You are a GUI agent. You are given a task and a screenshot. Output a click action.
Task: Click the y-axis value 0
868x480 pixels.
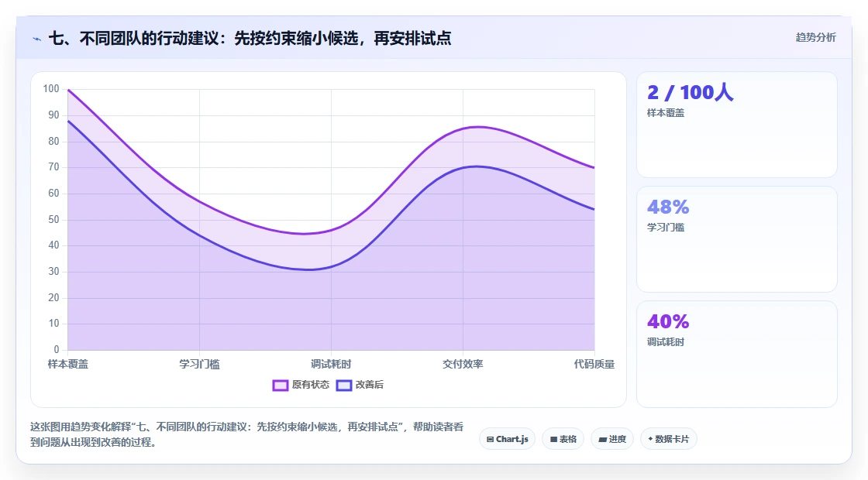[x=57, y=349]
